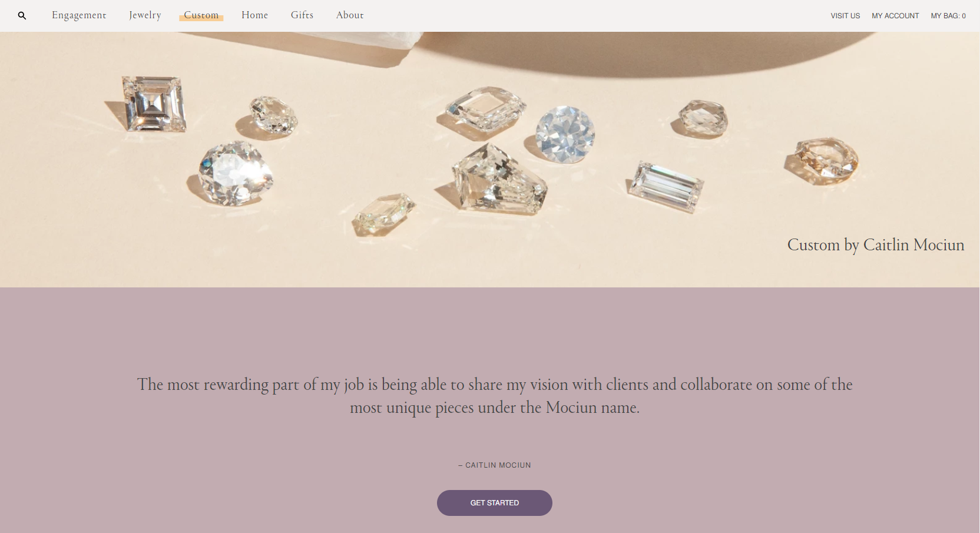View My Bag: 0
The width and height of the screenshot is (980, 533).
948,16
